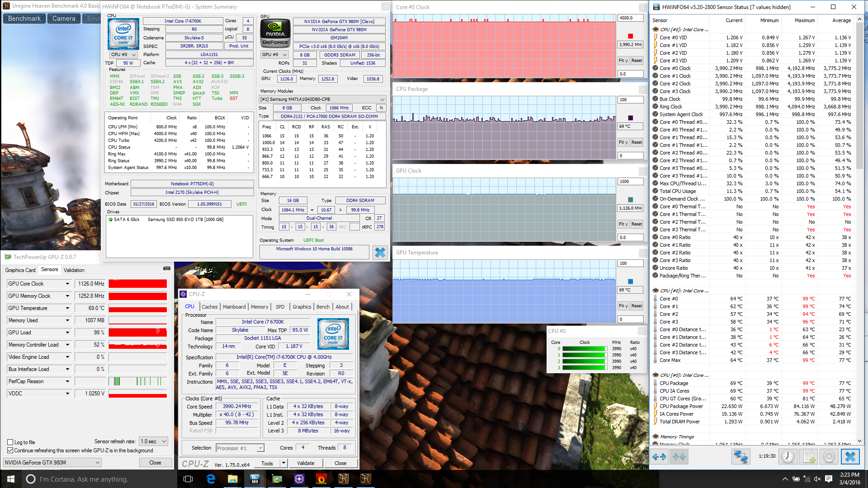The height and width of the screenshot is (488, 868).
Task: Open the PerfCap Reason sensor dropdown
Action: 67,381
